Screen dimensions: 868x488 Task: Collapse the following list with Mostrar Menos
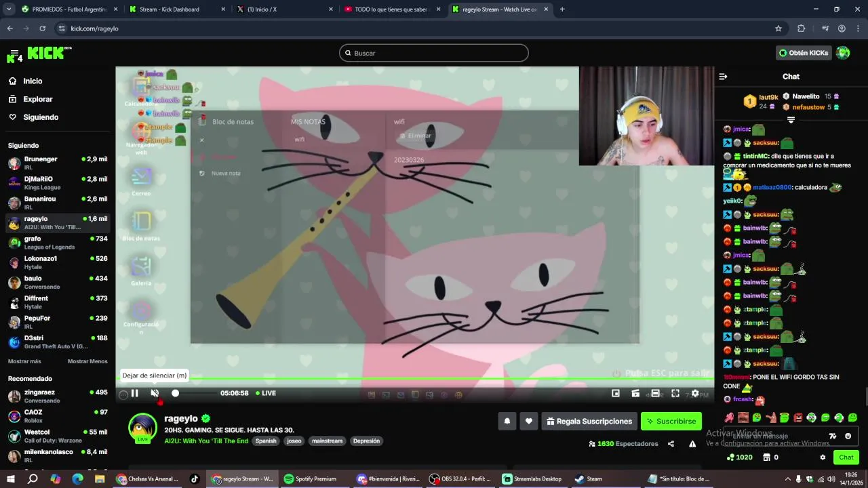(x=87, y=361)
